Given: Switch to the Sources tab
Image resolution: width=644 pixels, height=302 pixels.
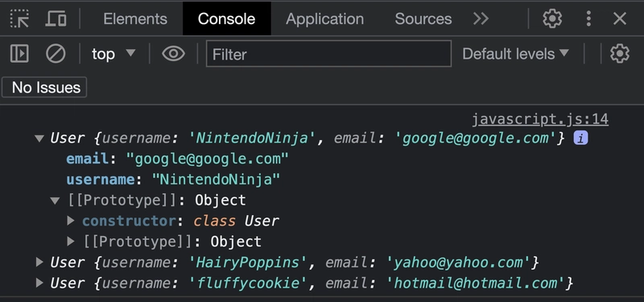Looking at the screenshot, I should coord(423,19).
